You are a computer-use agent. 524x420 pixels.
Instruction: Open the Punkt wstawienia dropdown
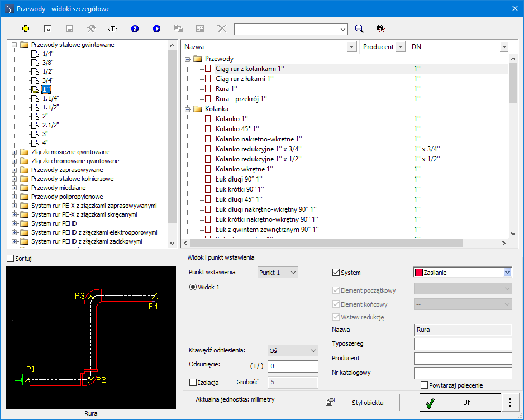pos(278,272)
